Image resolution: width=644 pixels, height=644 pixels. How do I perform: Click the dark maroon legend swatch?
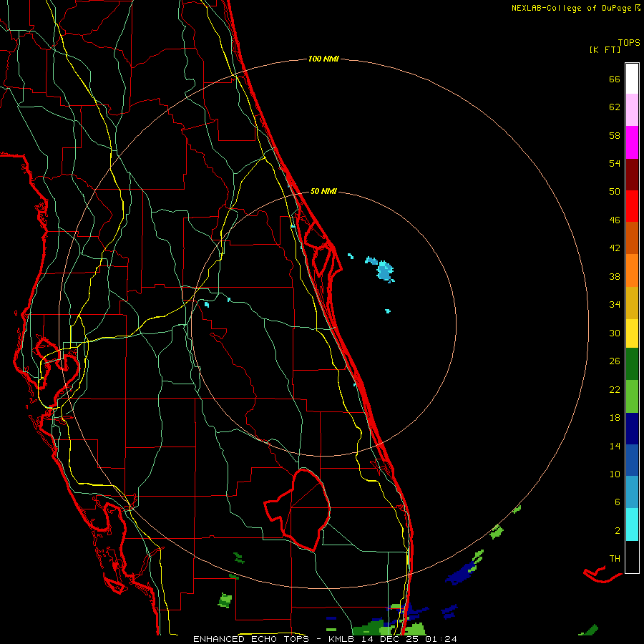point(632,174)
